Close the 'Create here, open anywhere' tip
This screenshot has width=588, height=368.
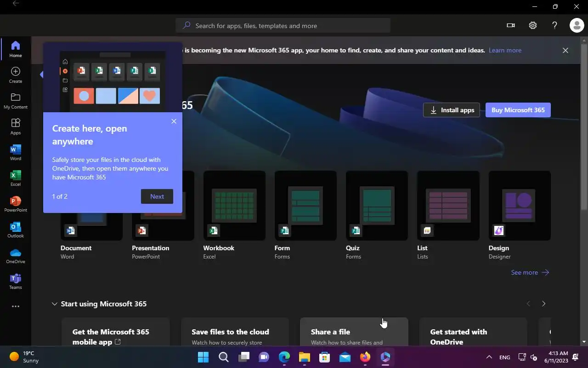[174, 121]
